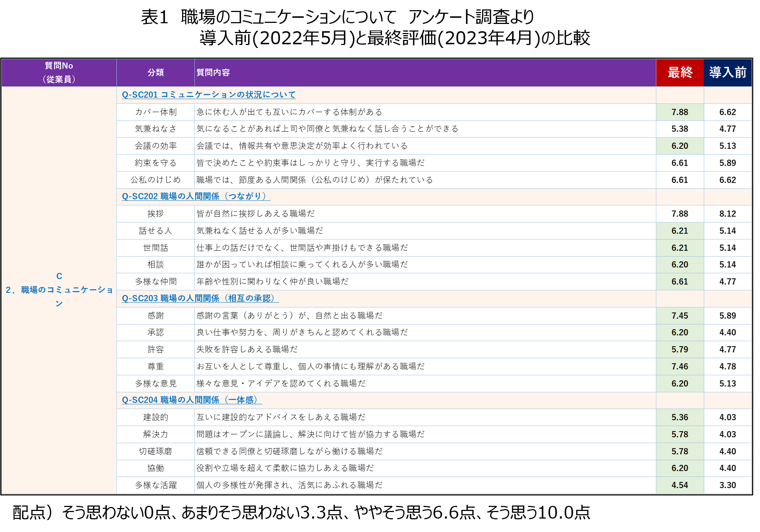Select the 7.88 score cell
Viewport: 760px width, 532px height.
click(x=680, y=112)
